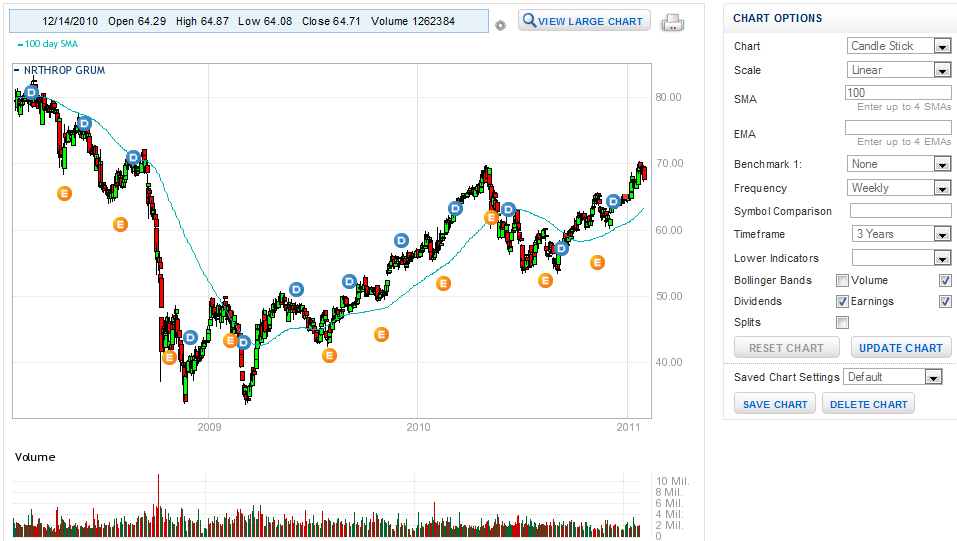The height and width of the screenshot is (541, 957).
Task: Click 'Enter up to 4 EMAs' hint text
Action: tap(904, 142)
